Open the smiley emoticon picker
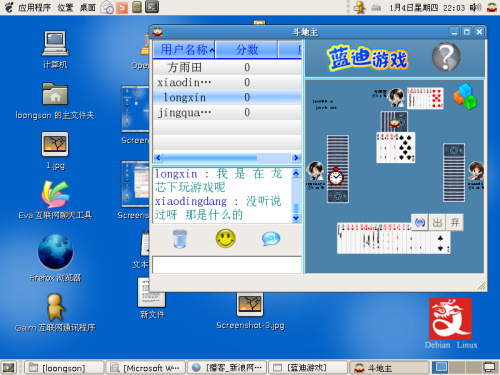This screenshot has height=375, width=500. [226, 238]
